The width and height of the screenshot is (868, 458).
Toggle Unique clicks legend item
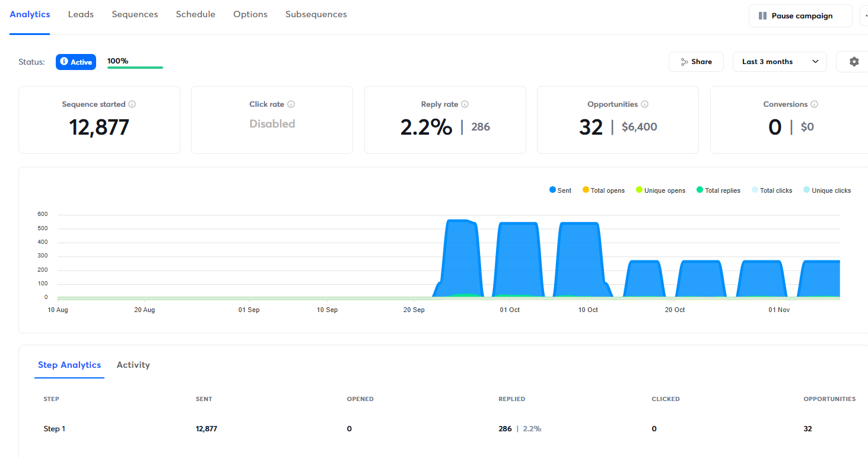pyautogui.click(x=826, y=190)
